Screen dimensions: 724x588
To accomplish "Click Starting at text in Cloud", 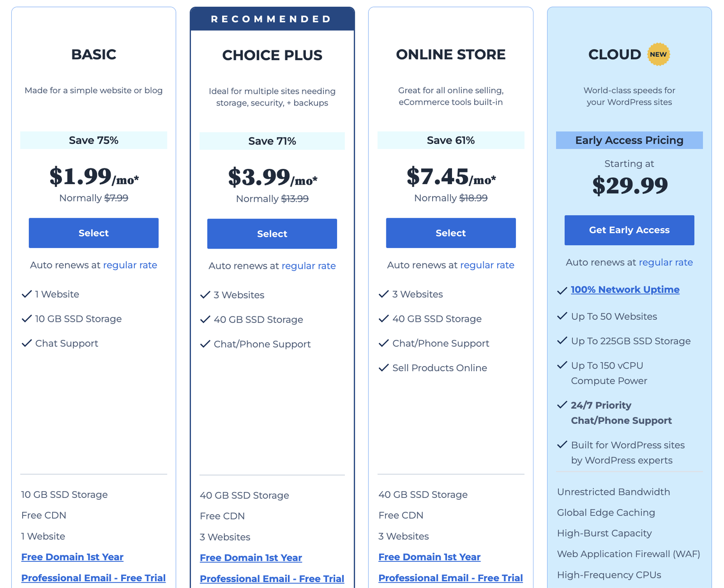I will point(629,164).
